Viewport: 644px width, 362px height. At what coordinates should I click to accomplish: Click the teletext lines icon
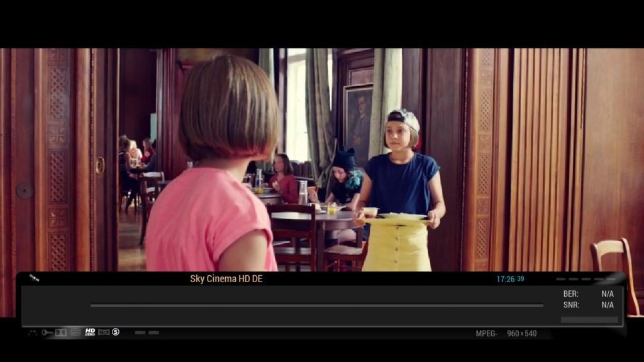click(x=75, y=332)
